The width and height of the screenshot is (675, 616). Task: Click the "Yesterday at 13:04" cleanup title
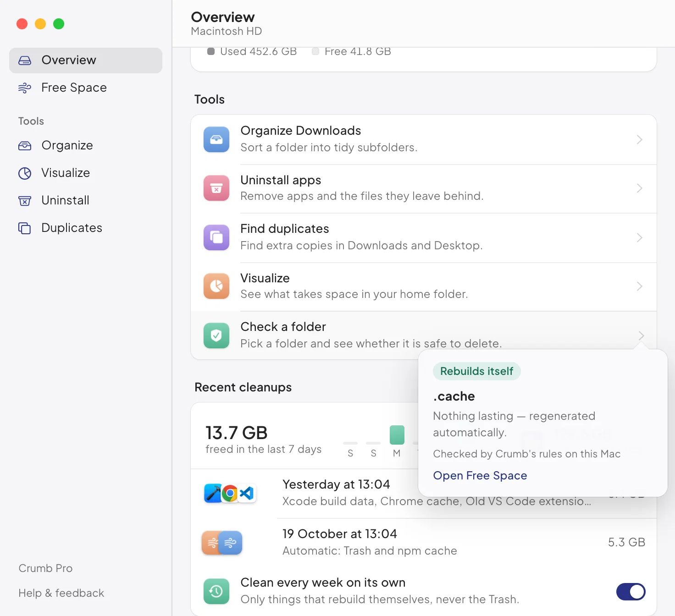[x=336, y=484]
